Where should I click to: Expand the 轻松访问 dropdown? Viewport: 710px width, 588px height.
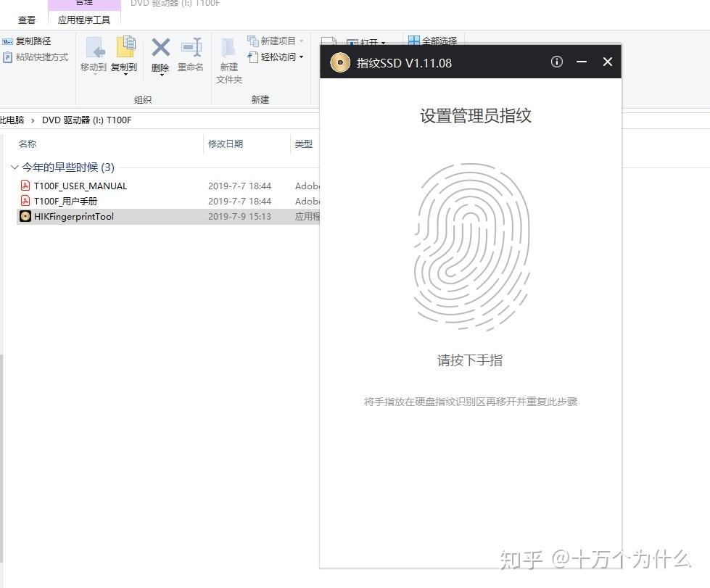[276, 57]
